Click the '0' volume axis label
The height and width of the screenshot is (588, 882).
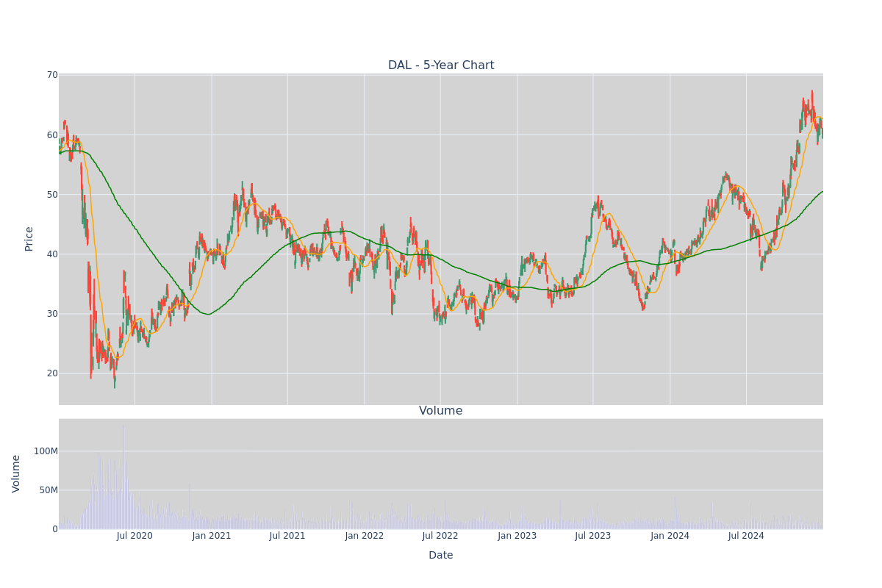coord(55,529)
